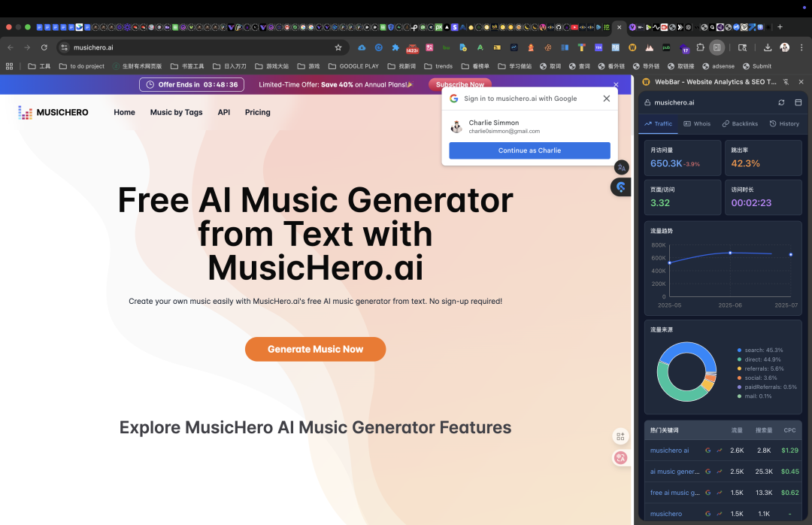Open Google search icon in 'musichero ai' keyword row
Viewport: 812px width, 525px height.
click(x=708, y=451)
